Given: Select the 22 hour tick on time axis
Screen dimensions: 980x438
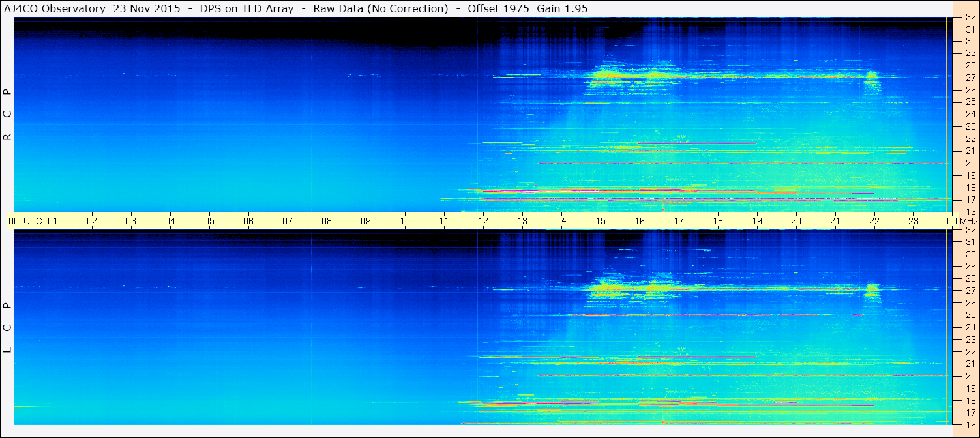Looking at the screenshot, I should (x=874, y=221).
